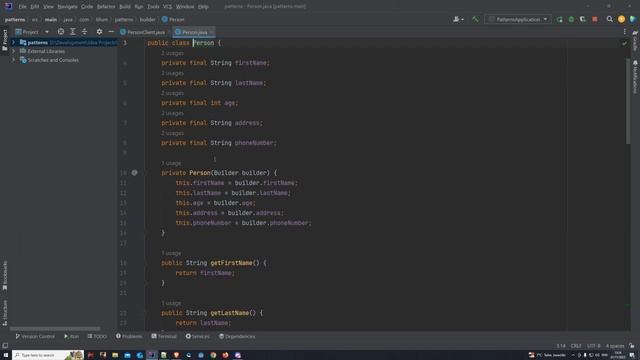Click the green inspections checkmark widget

[x=624, y=43]
